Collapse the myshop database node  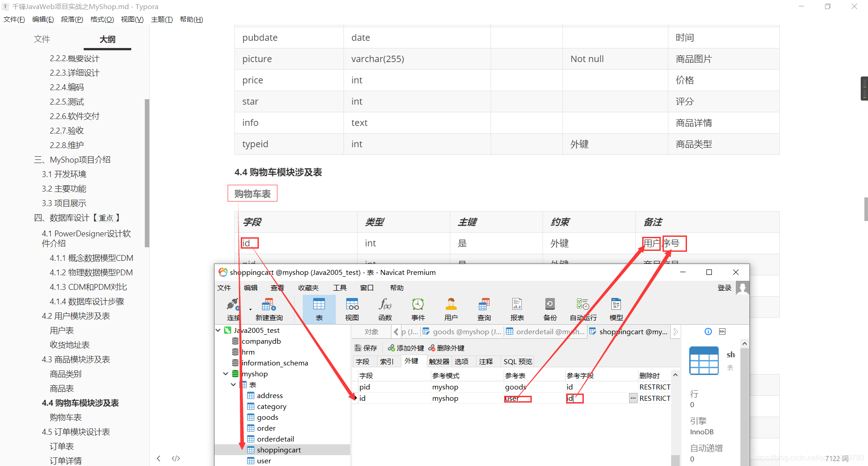click(x=225, y=374)
